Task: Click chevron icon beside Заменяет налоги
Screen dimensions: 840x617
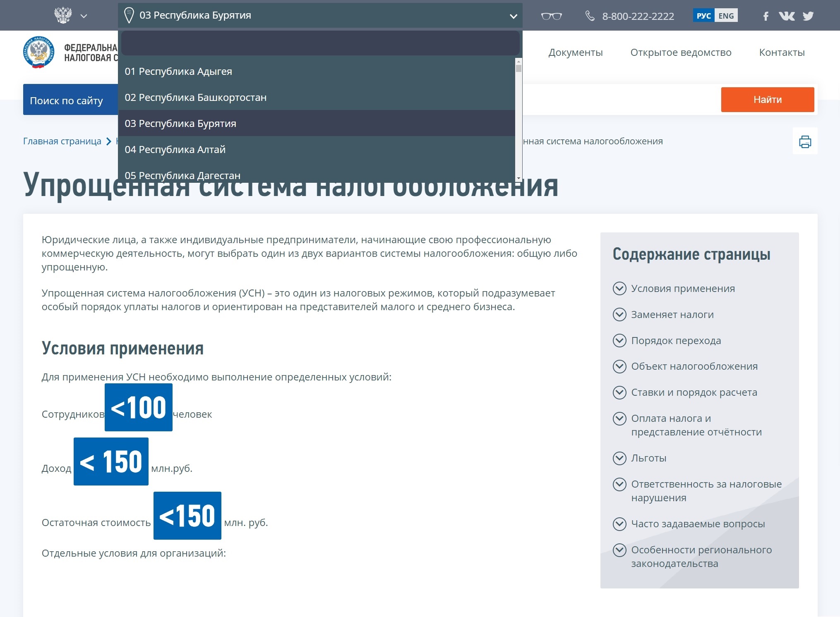Action: tap(619, 314)
